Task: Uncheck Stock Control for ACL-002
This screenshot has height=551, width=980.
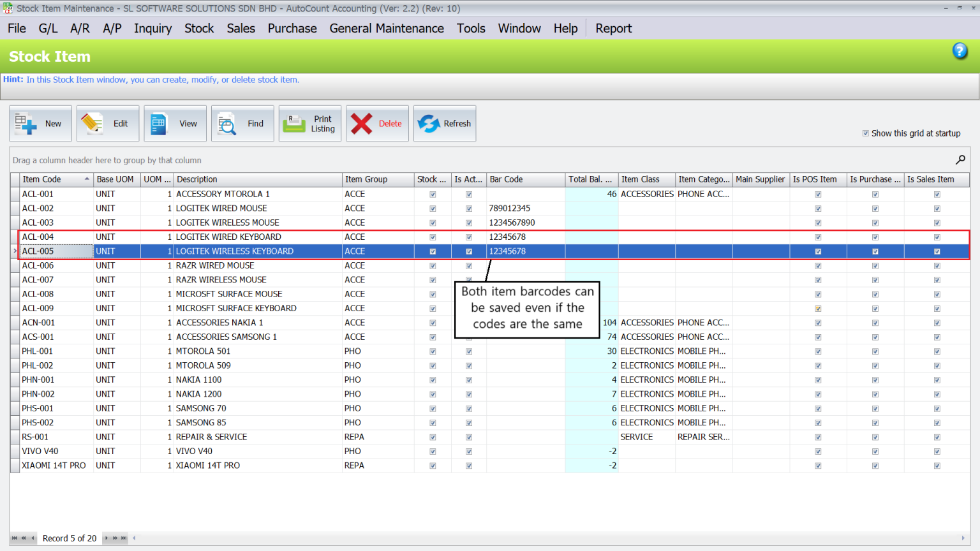Action: pyautogui.click(x=433, y=208)
